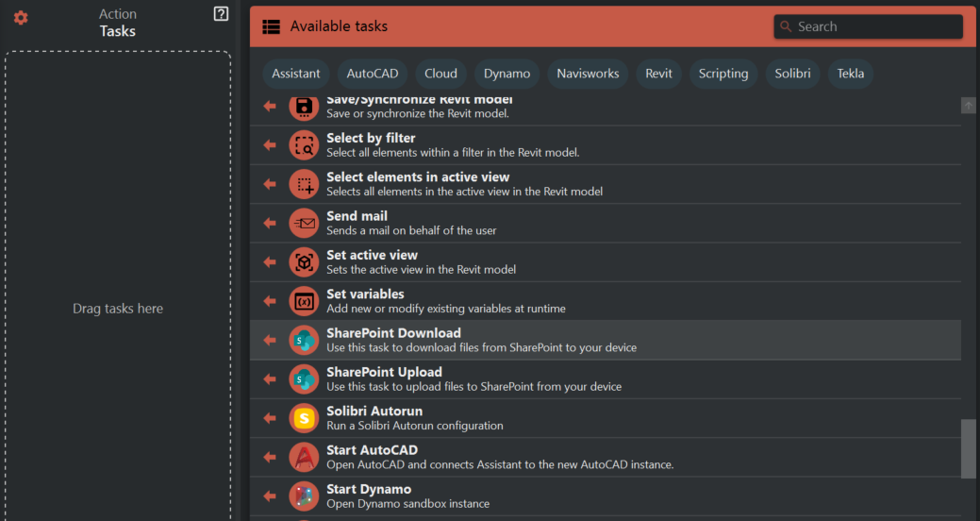Screen dimensions: 980x521
Task: Click the Set variables (x) icon
Action: point(304,301)
